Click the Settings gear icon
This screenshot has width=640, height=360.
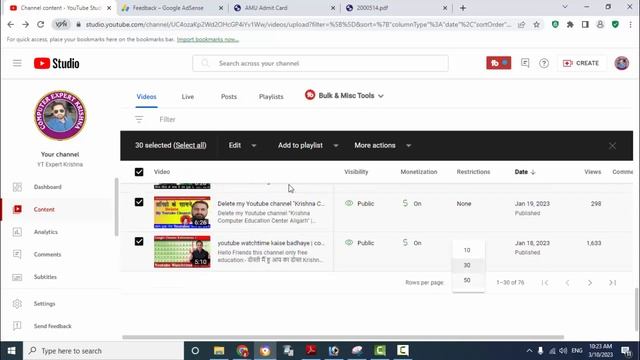click(x=17, y=304)
